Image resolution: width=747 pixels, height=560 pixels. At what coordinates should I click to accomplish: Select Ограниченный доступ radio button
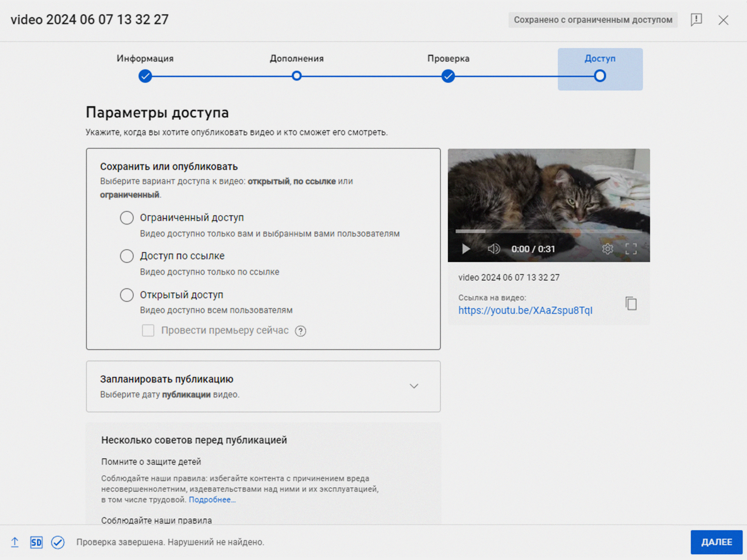click(127, 218)
